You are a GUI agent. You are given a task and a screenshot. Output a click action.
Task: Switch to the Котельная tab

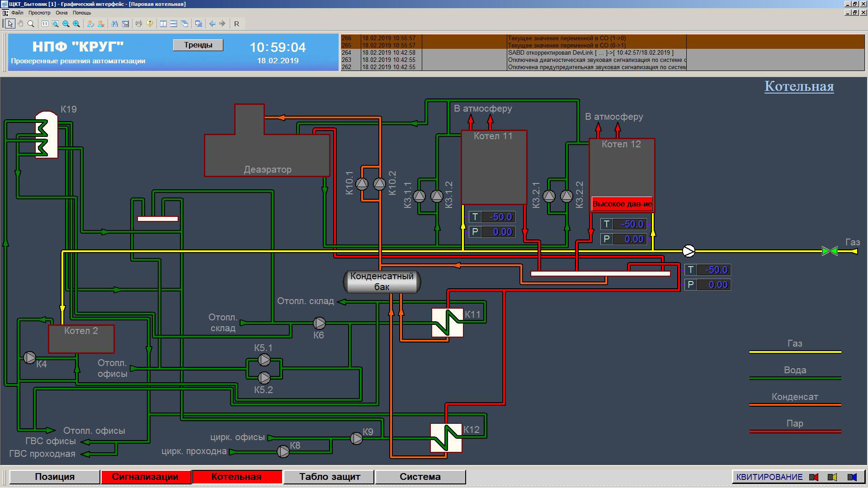click(236, 477)
